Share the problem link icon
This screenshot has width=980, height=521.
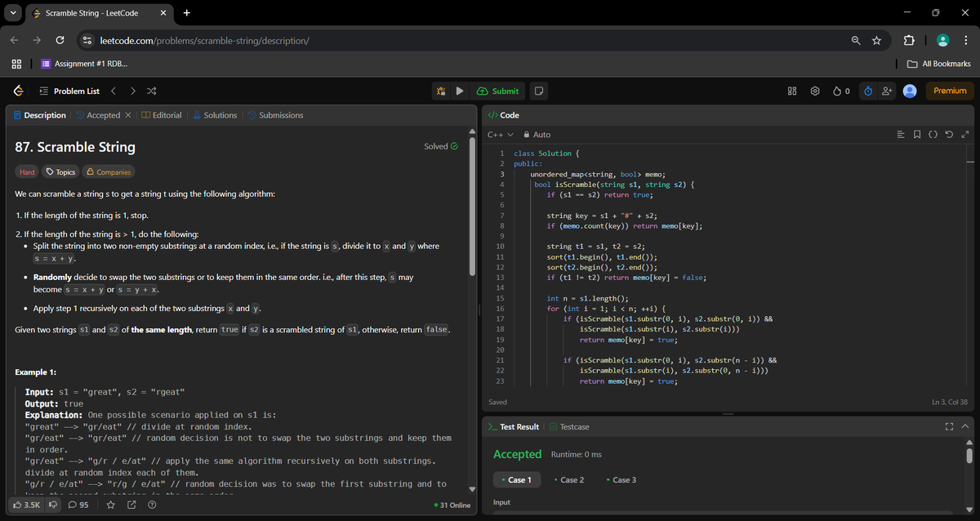(131, 505)
